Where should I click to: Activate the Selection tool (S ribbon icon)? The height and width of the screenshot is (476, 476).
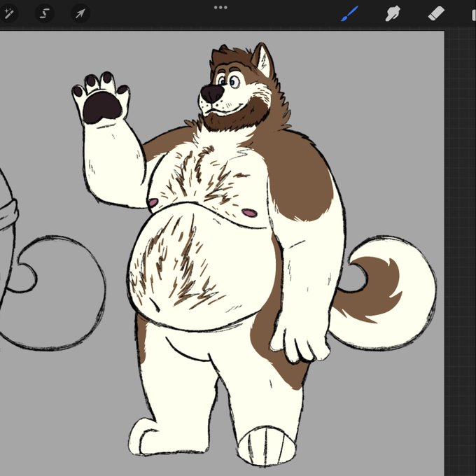point(45,13)
